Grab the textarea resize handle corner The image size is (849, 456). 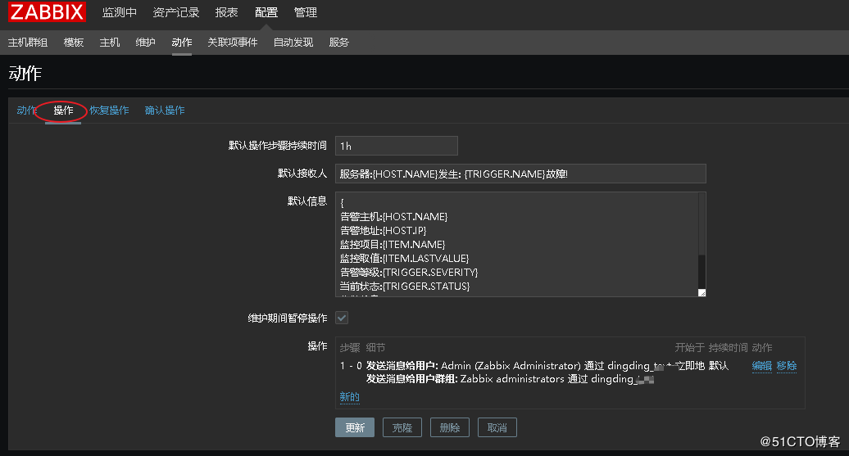tap(702, 292)
